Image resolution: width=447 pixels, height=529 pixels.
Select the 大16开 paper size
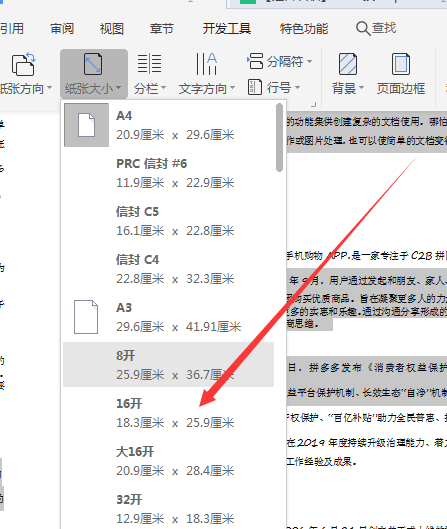point(169,461)
